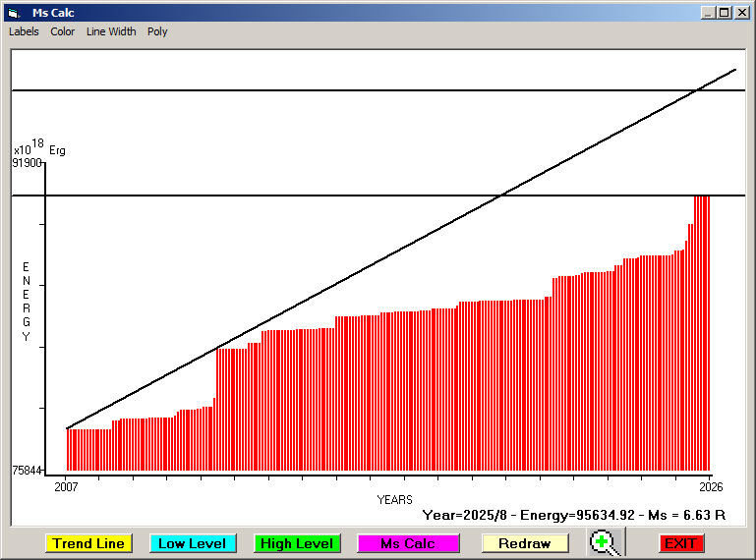Click the Redraw button
The image size is (756, 560).
pyautogui.click(x=524, y=543)
